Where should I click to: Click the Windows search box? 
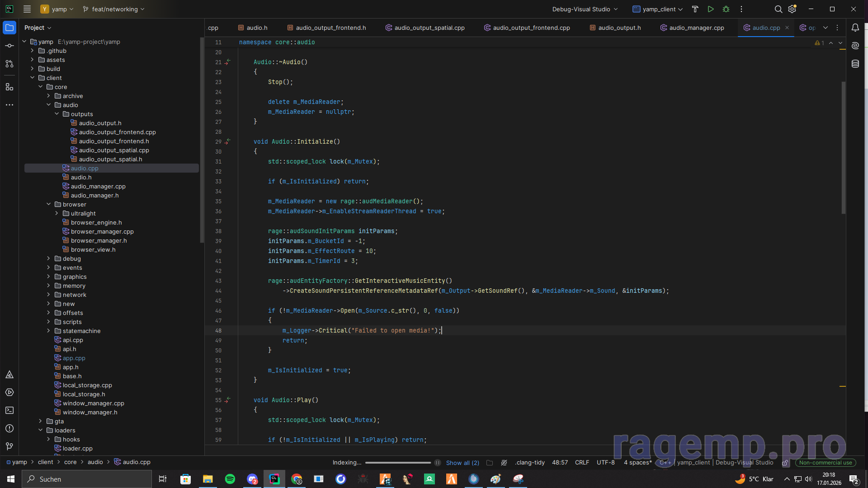pyautogui.click(x=87, y=479)
